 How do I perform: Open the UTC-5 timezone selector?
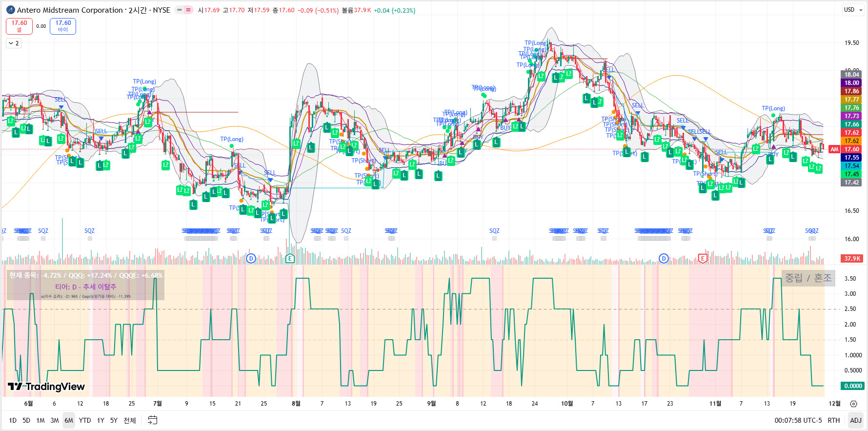798,420
